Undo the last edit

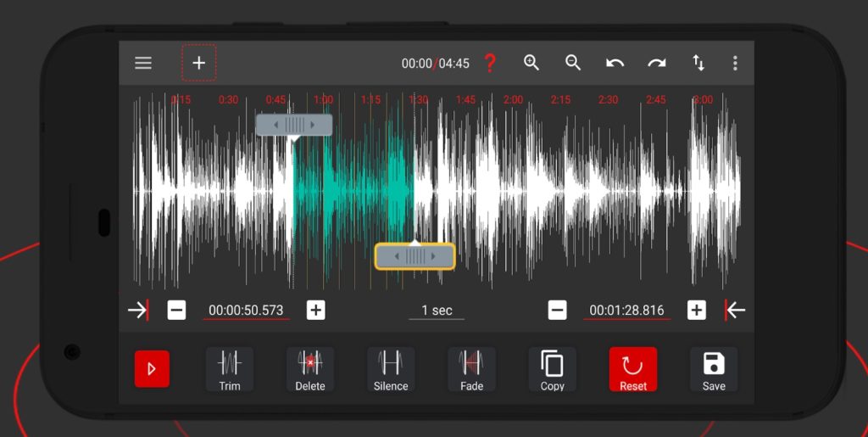tap(615, 63)
